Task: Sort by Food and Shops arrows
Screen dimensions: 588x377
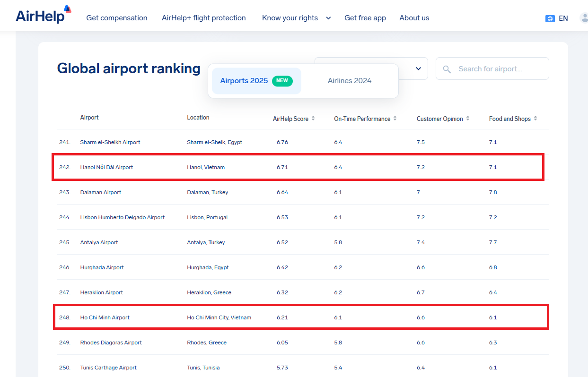Action: [x=535, y=119]
